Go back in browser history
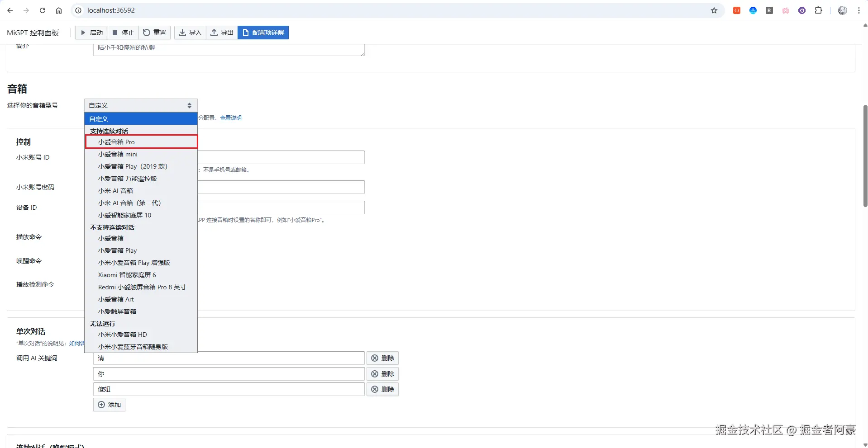 click(10, 10)
